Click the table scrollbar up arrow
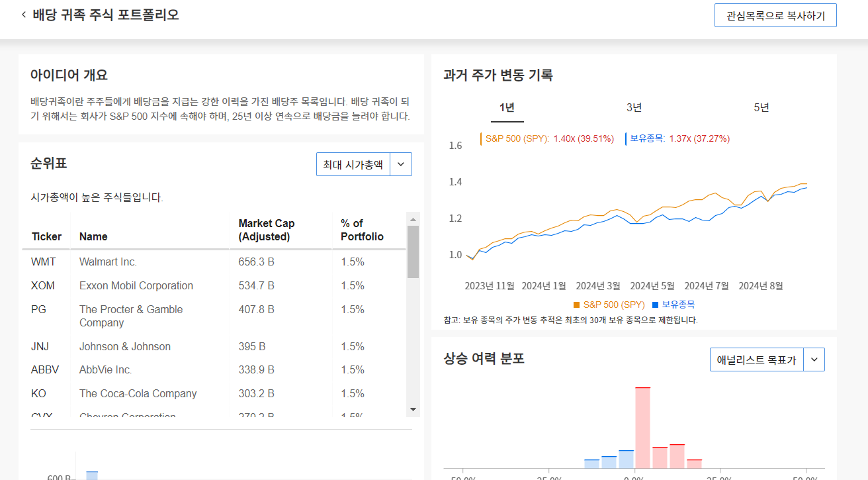This screenshot has width=868, height=480. [413, 219]
